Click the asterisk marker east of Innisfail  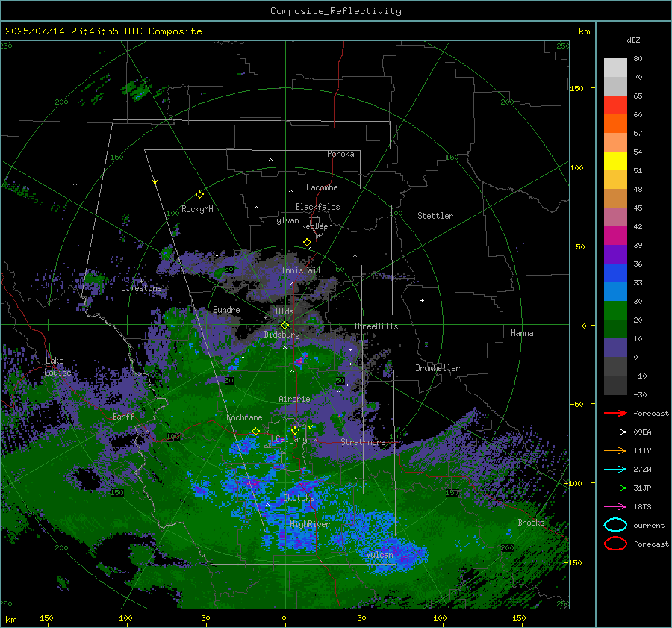pyautogui.click(x=355, y=256)
